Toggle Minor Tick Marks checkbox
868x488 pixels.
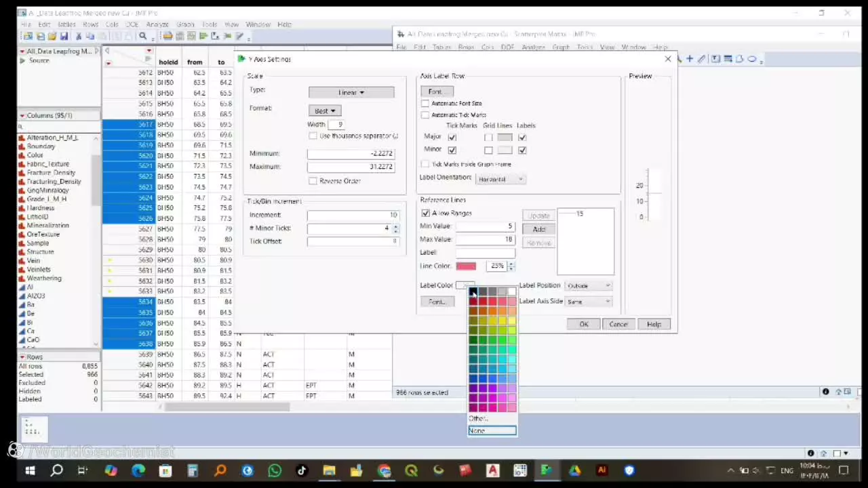pyautogui.click(x=452, y=150)
